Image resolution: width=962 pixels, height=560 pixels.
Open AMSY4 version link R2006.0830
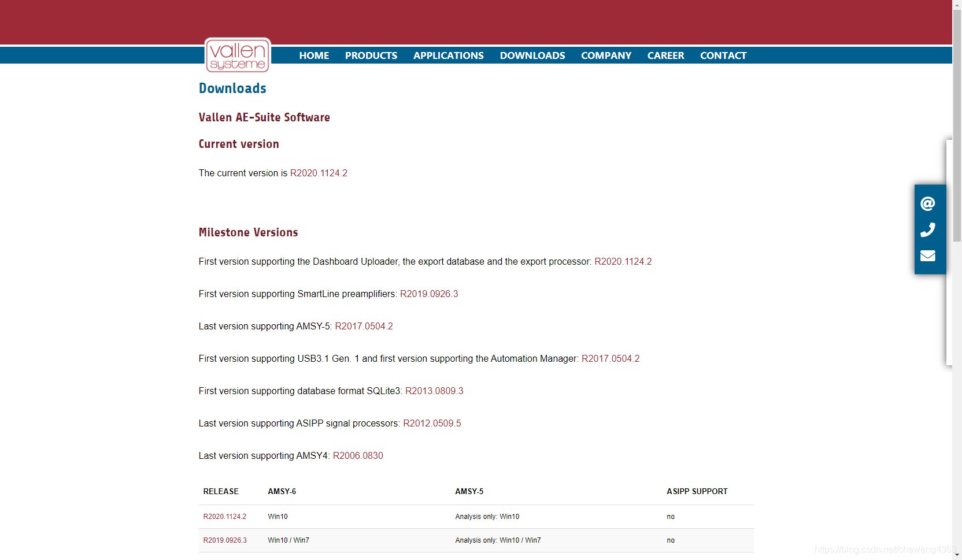[358, 455]
